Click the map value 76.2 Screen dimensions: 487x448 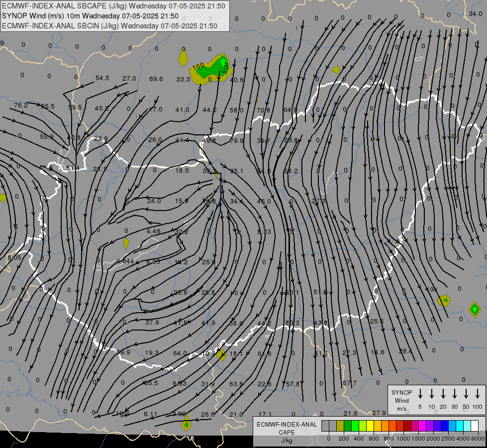[x=21, y=106]
